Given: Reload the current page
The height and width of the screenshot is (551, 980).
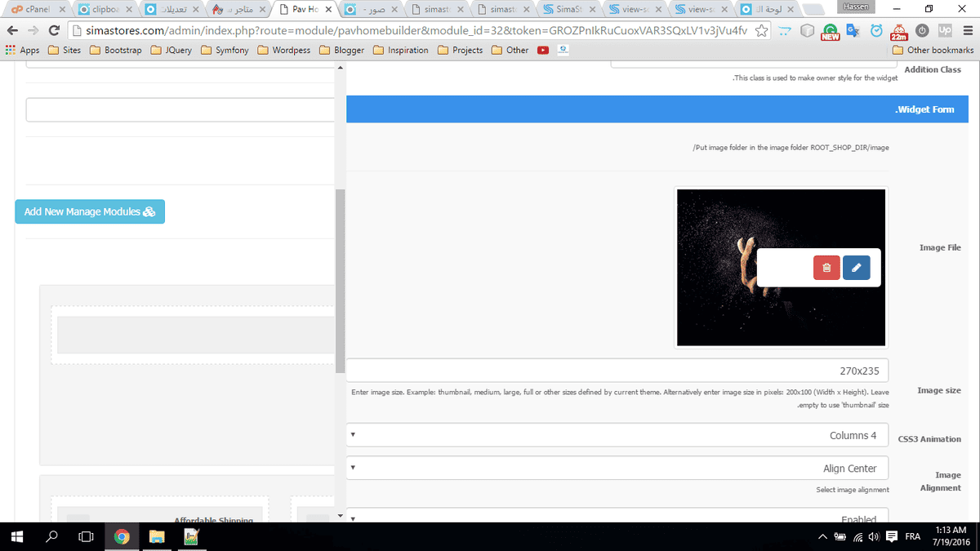Looking at the screenshot, I should [54, 30].
